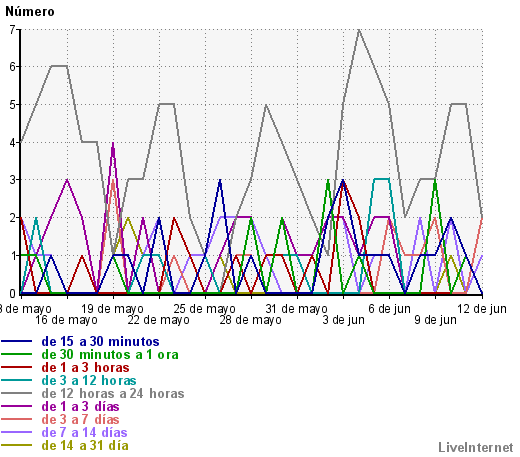Click the 'de 1 a 3 días' legend label
The image size is (520, 457).
click(x=80, y=407)
